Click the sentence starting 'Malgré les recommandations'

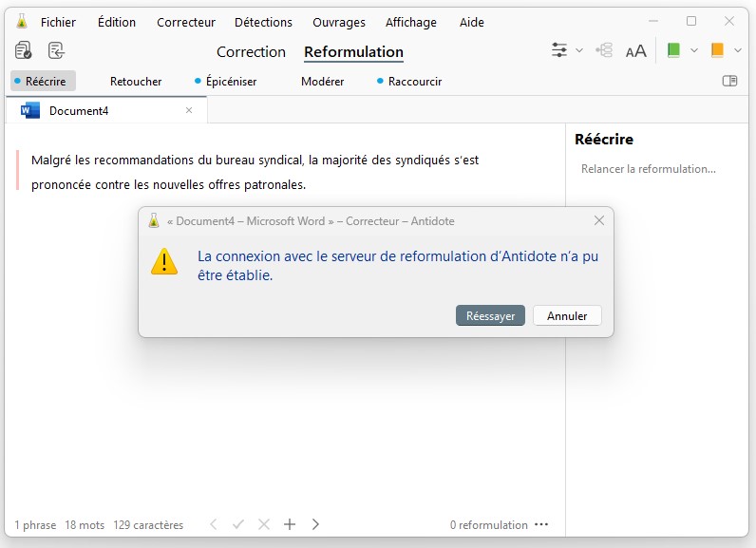[x=255, y=172]
